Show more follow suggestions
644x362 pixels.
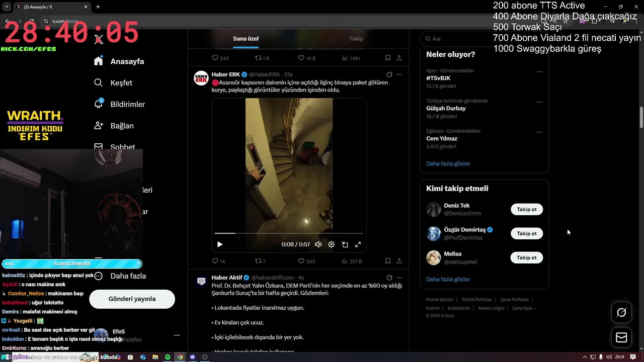(448, 279)
